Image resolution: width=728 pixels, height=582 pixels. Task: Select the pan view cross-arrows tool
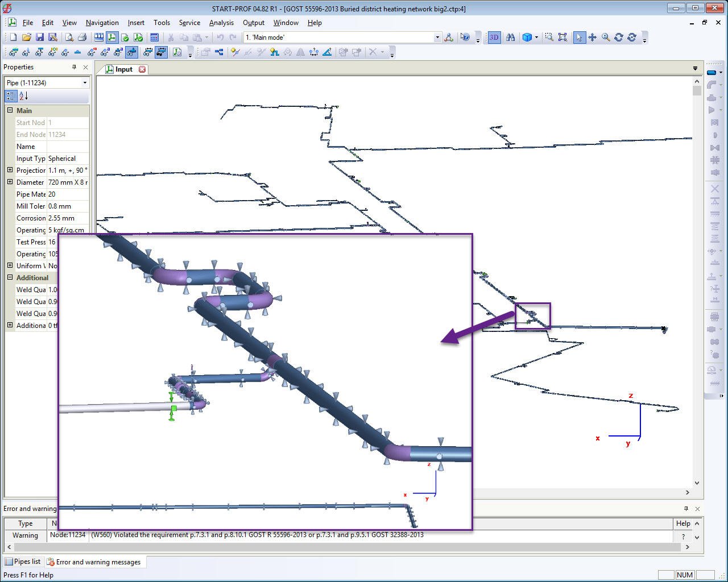coord(592,38)
